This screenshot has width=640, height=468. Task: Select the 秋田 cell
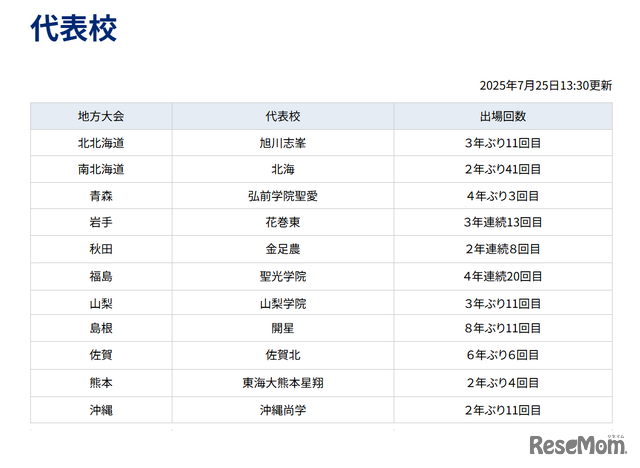(101, 249)
